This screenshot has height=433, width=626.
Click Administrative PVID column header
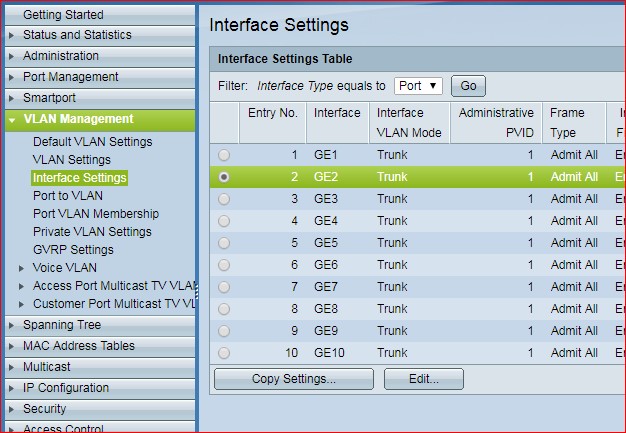(x=496, y=123)
